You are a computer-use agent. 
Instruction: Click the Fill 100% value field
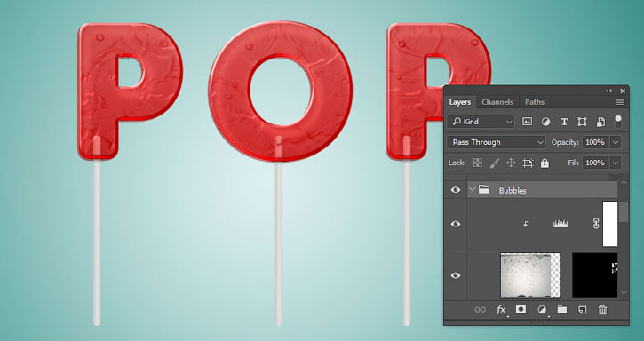(595, 163)
